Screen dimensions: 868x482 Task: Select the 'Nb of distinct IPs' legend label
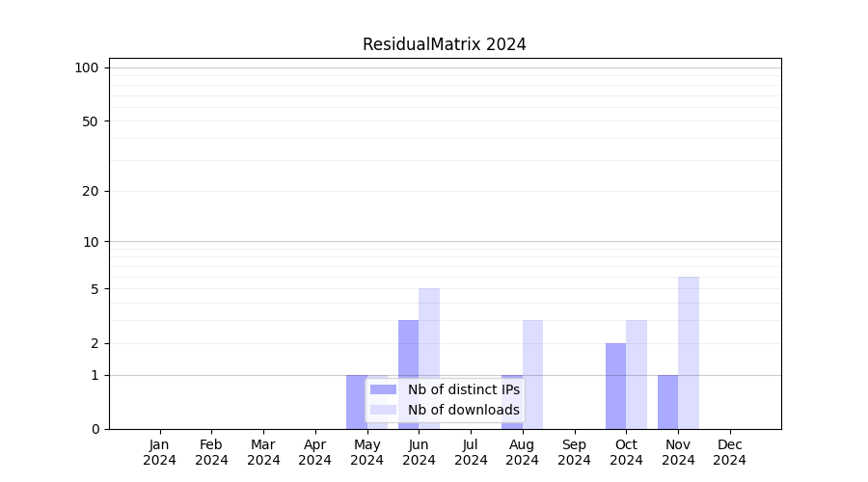pyautogui.click(x=463, y=389)
